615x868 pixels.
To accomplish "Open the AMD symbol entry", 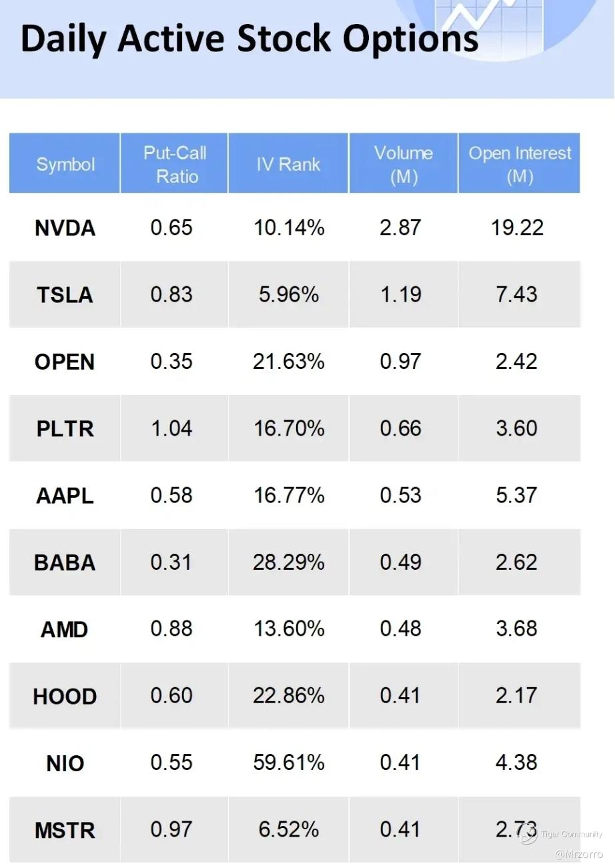I will point(65,629).
